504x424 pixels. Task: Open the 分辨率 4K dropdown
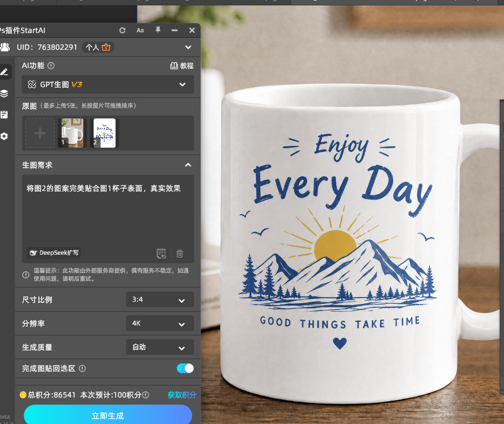[160, 323]
